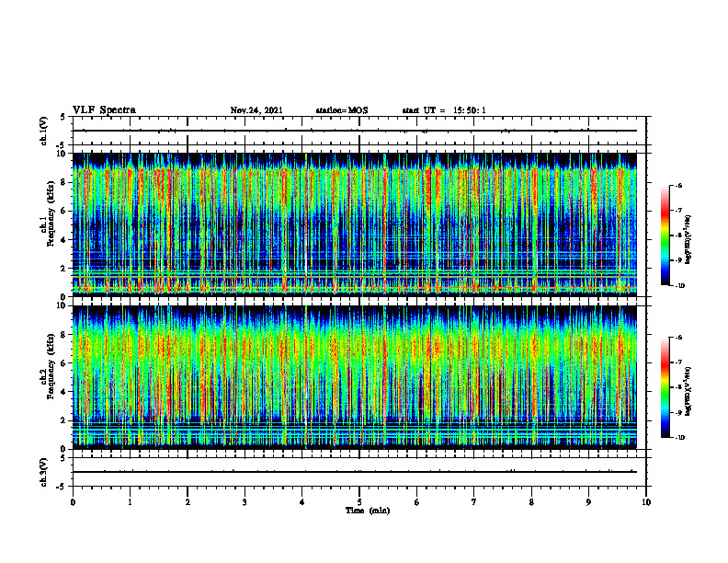Click time axis tick label '0'
728x563 pixels.
[73, 502]
